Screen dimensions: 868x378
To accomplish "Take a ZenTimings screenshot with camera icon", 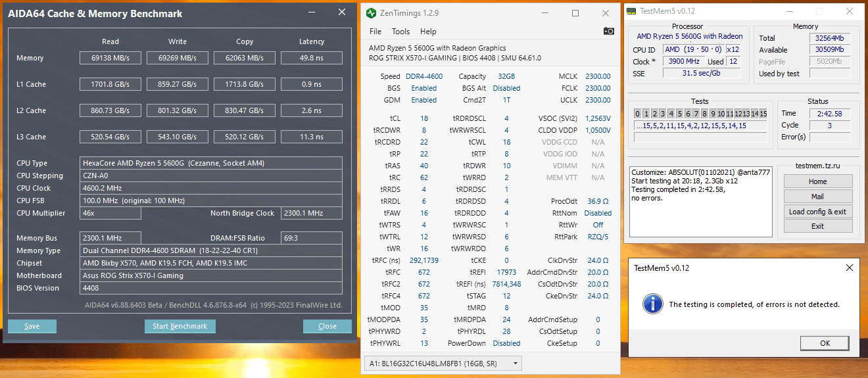I will tap(609, 31).
